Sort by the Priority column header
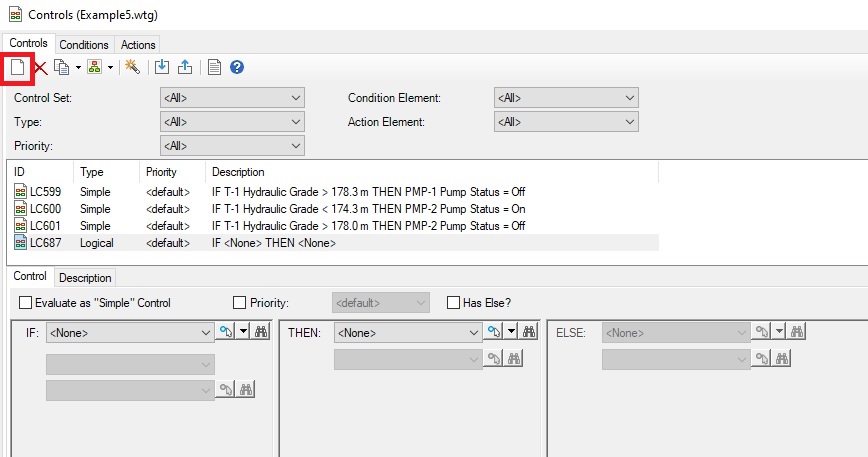 [172, 172]
